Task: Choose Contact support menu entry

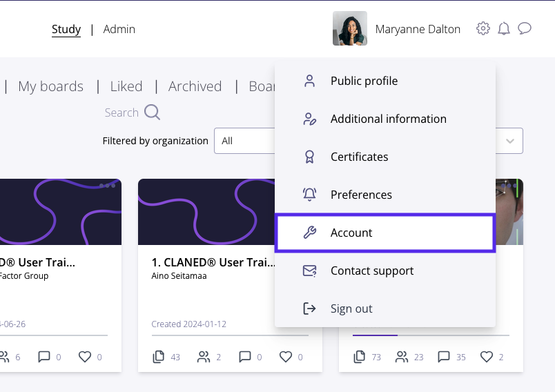Action: click(x=385, y=271)
